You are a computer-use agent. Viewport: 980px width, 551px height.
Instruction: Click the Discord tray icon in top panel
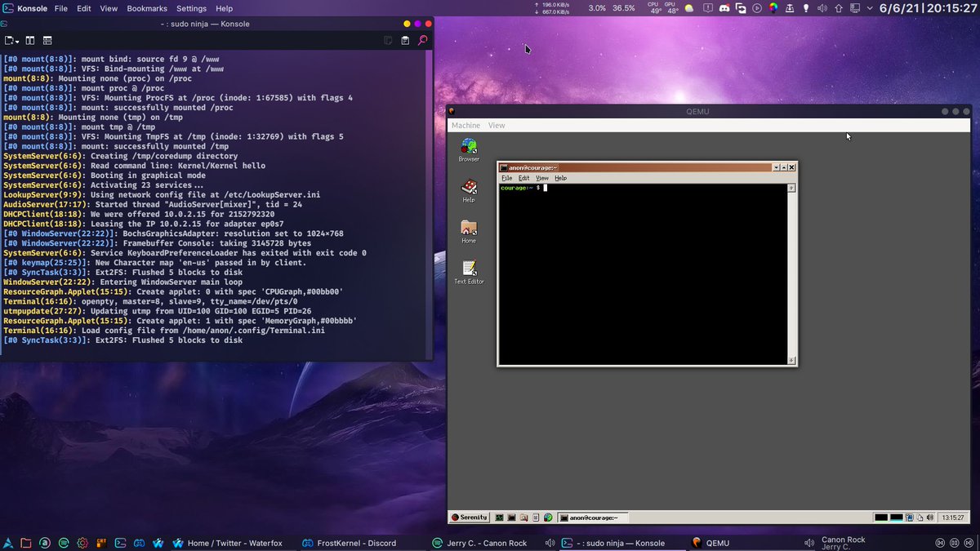[725, 8]
